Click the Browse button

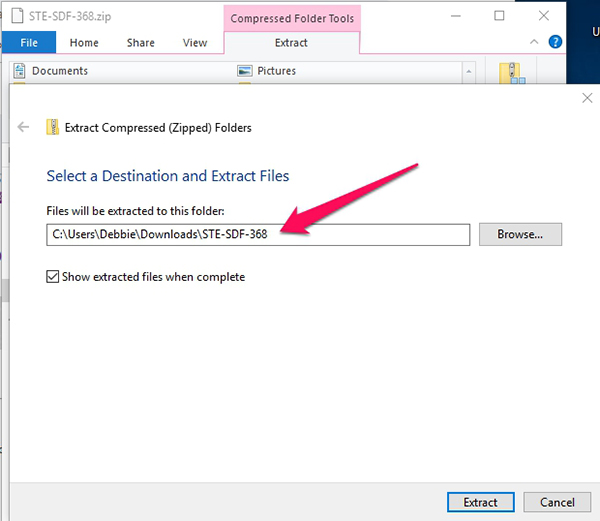click(520, 234)
